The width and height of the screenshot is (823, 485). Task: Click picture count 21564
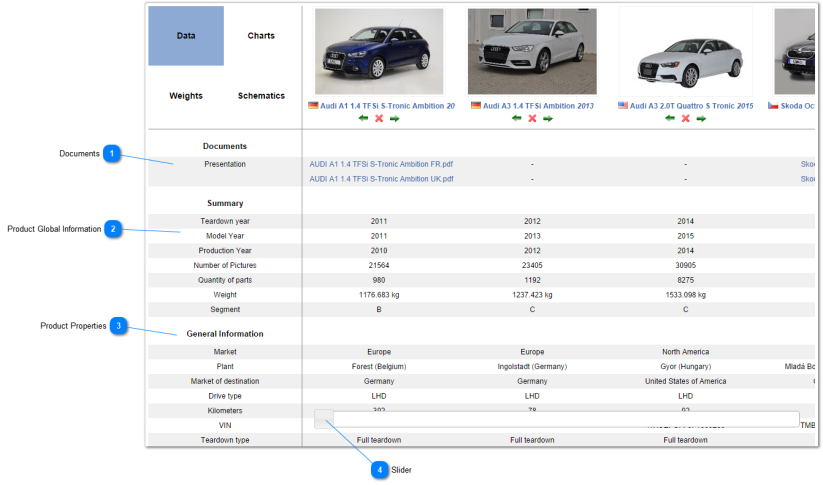point(379,266)
